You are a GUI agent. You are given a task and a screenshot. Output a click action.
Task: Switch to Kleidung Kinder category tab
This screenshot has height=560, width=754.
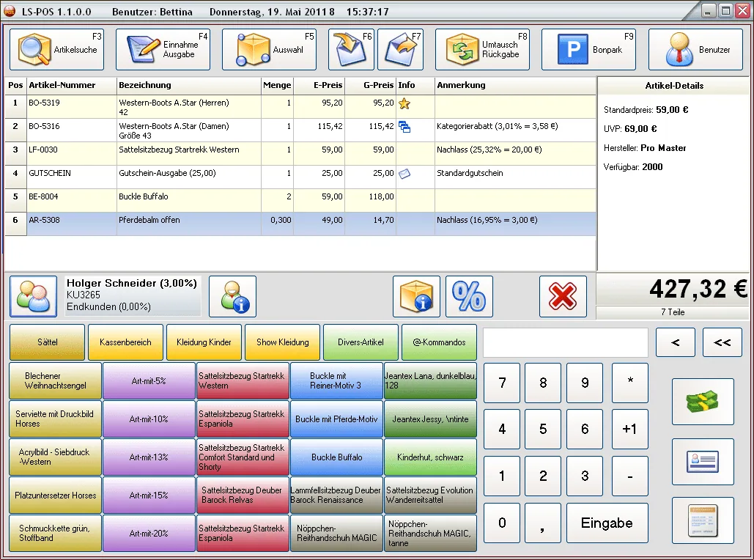[204, 342]
